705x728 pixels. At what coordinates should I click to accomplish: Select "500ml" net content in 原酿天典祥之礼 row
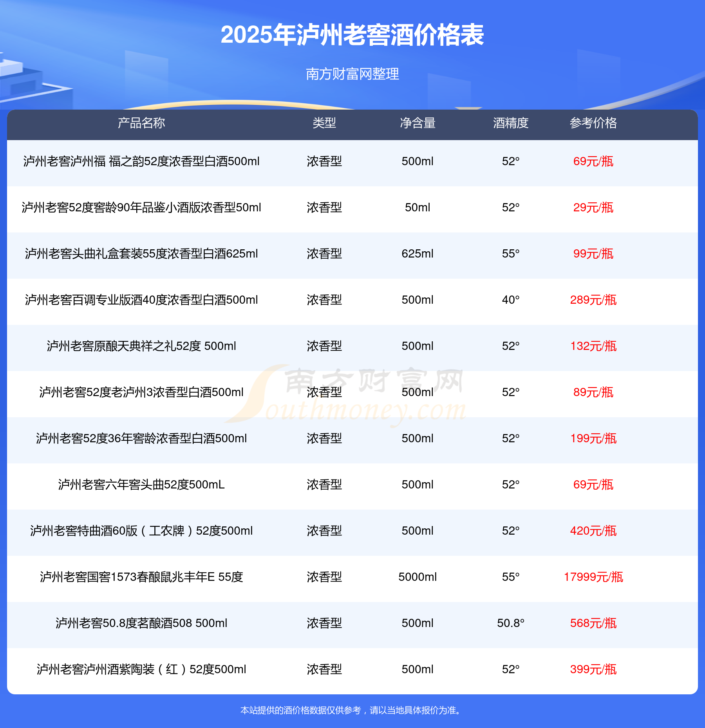pyautogui.click(x=418, y=346)
